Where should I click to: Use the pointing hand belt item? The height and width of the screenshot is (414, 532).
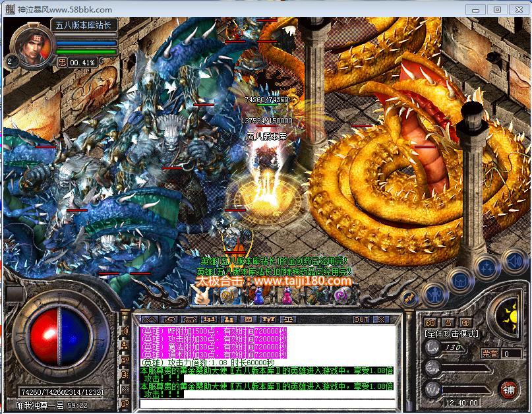(x=202, y=295)
